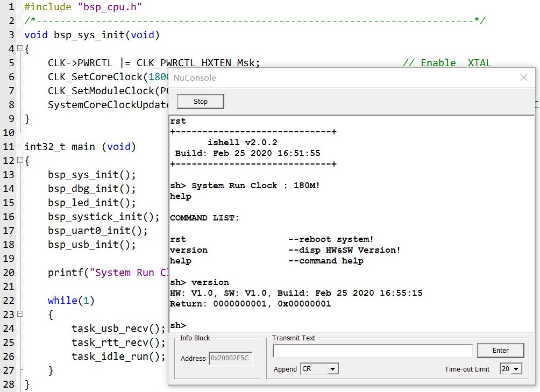Collapse the main function fold marker
540x392 pixels.
pos(20,160)
